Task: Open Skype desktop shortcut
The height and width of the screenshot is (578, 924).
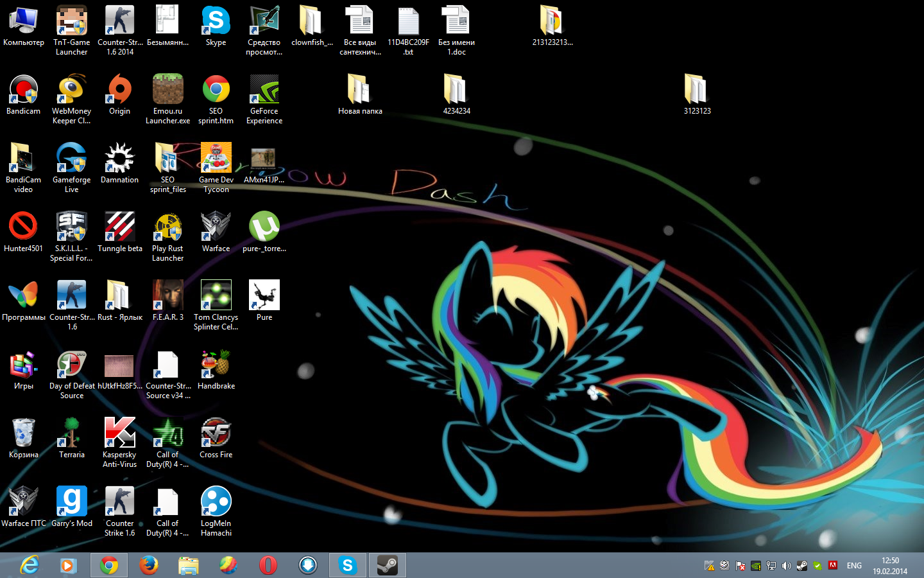Action: [216, 27]
